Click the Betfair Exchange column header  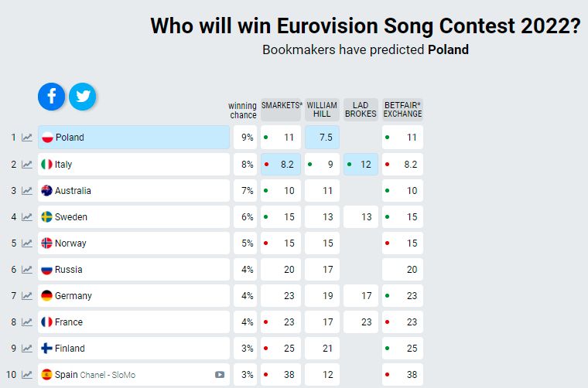402,109
